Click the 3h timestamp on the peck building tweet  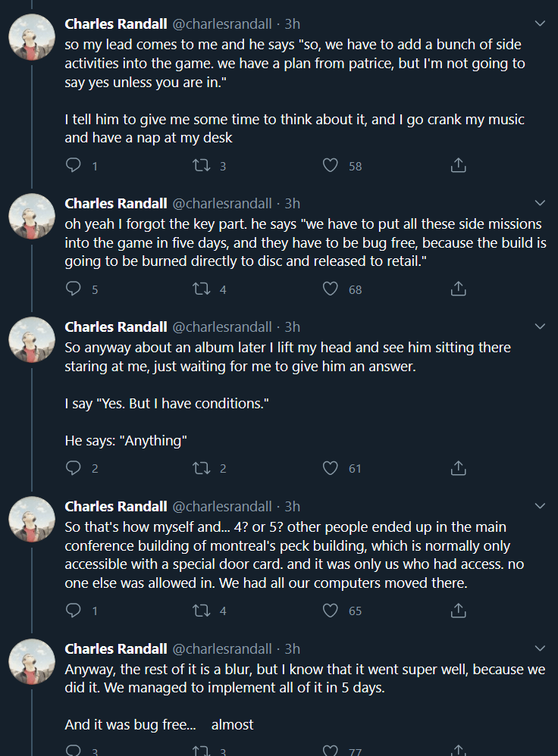(x=292, y=507)
